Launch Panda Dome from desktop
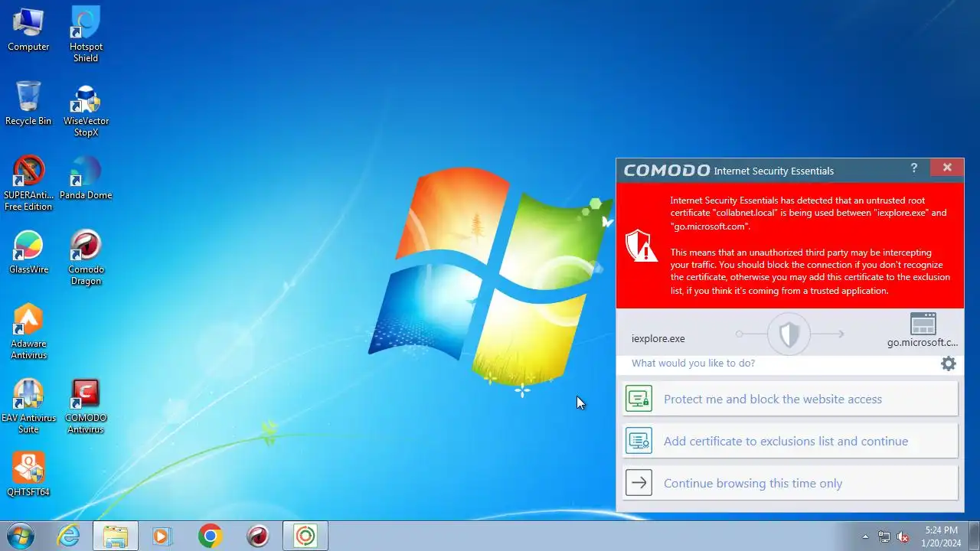Image resolution: width=980 pixels, height=551 pixels. pyautogui.click(x=86, y=178)
